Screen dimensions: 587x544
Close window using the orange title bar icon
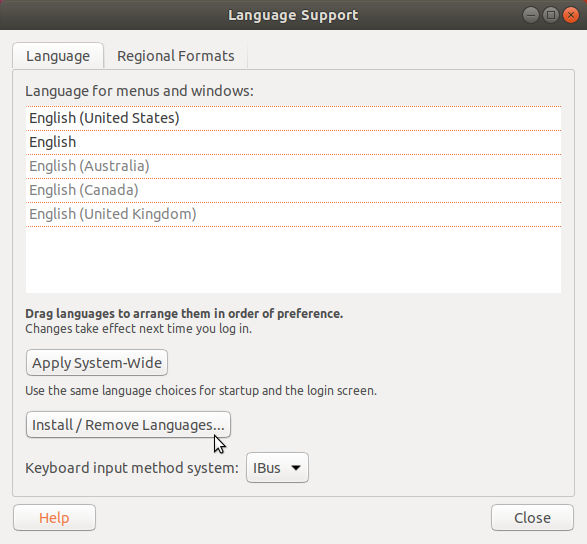coord(571,15)
